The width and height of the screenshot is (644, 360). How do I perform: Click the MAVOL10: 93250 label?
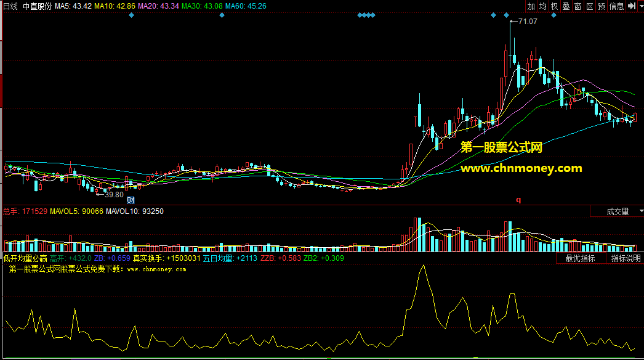coord(135,211)
